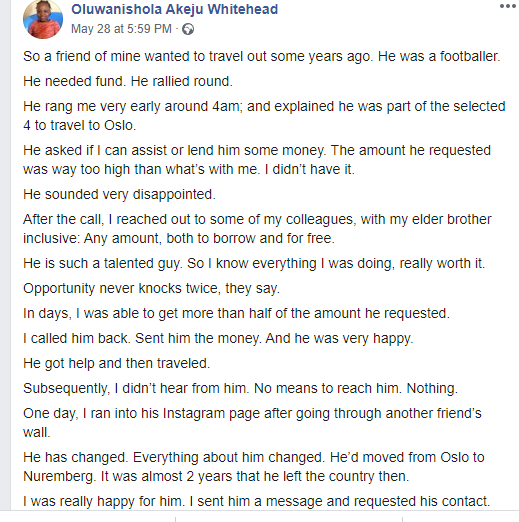Click the line 'He needed fund. He rallied round.'

coord(128,81)
